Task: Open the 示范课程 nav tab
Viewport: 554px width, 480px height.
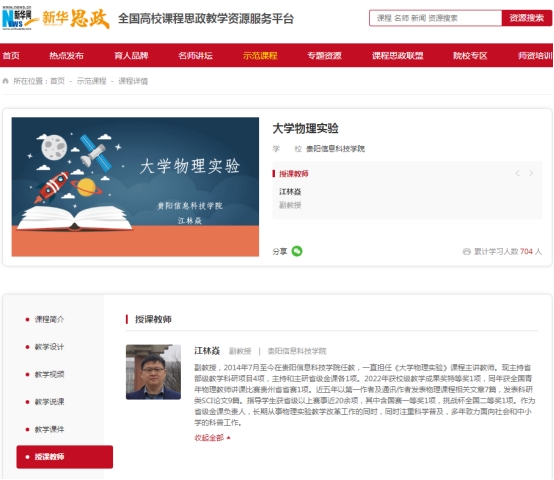Action: (260, 55)
